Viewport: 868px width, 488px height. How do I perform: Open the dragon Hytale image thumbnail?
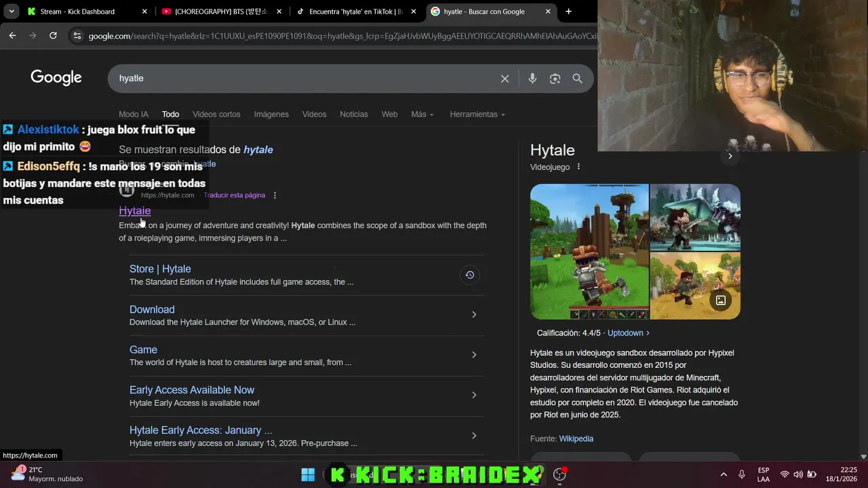tap(695, 217)
